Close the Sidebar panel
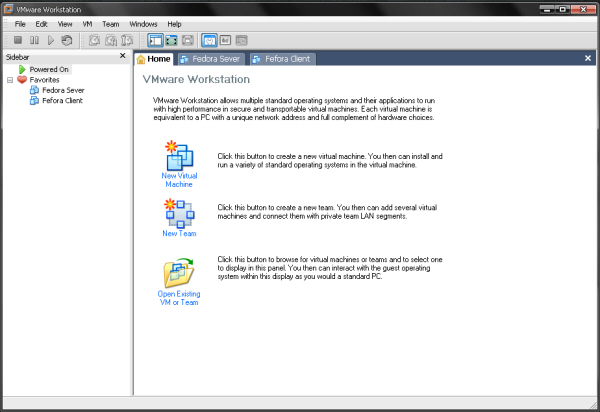Image resolution: width=600 pixels, height=412 pixels. pyautogui.click(x=122, y=56)
